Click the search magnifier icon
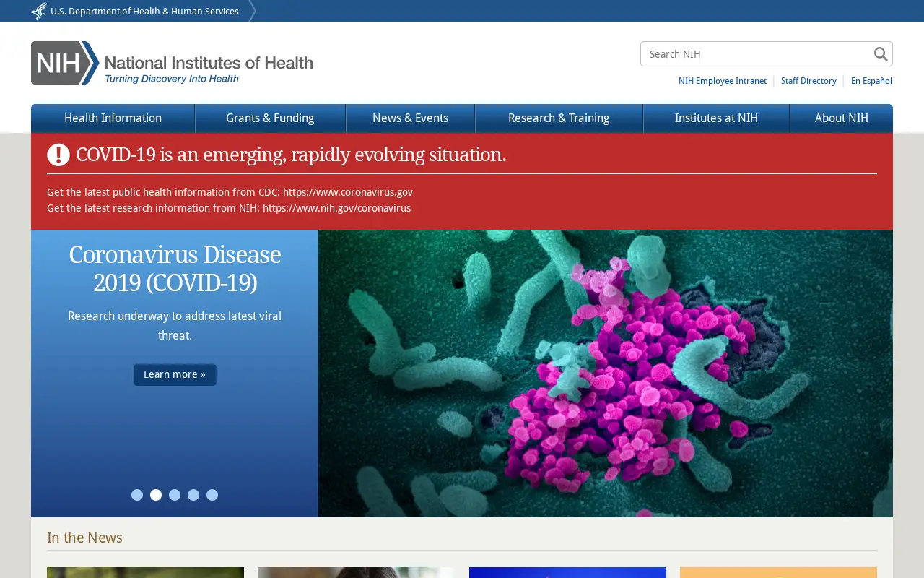924x578 pixels. (x=881, y=54)
